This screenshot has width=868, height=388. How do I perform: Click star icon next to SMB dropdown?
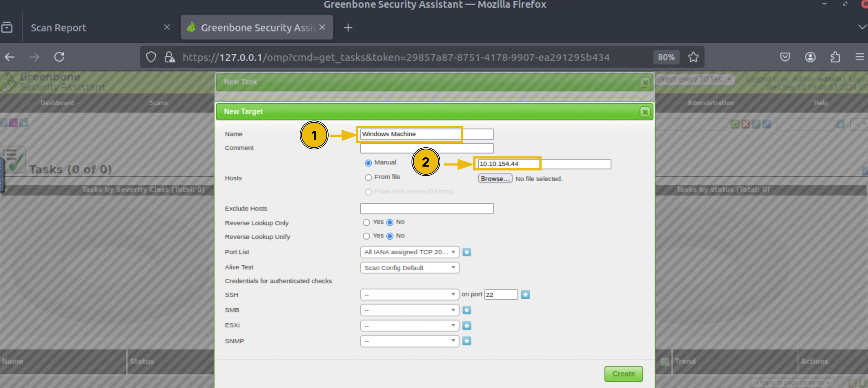click(x=466, y=310)
